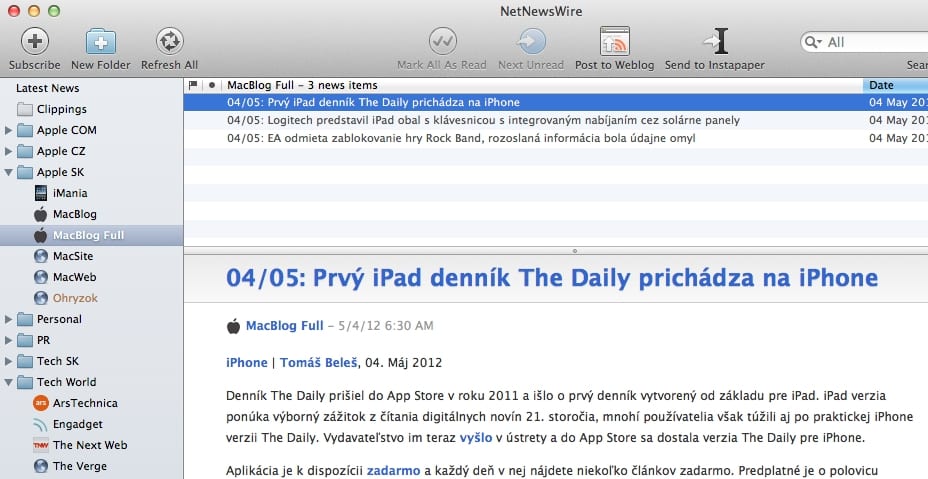Expand the PR folder
Viewport: 928px width, 479px height.
point(8,340)
